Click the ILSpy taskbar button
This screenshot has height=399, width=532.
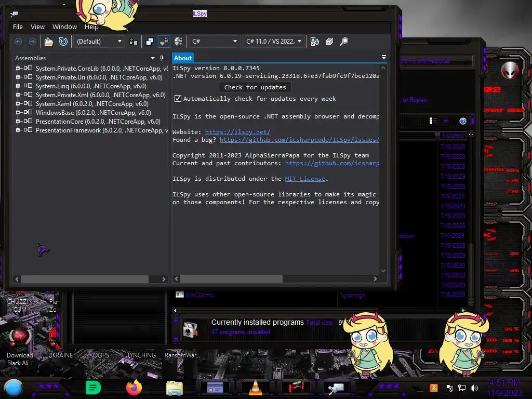[336, 388]
